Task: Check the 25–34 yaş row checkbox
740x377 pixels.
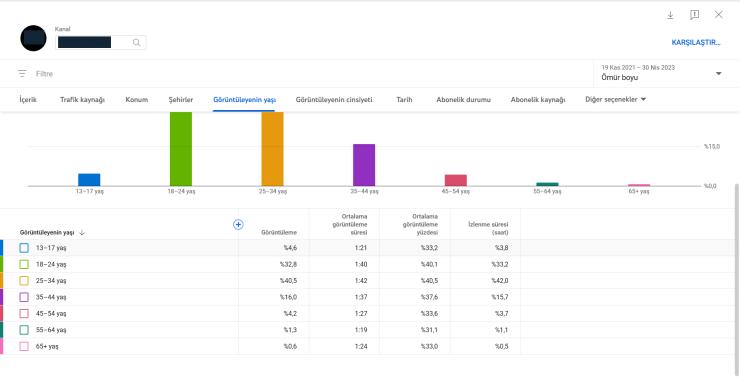Action: click(24, 281)
